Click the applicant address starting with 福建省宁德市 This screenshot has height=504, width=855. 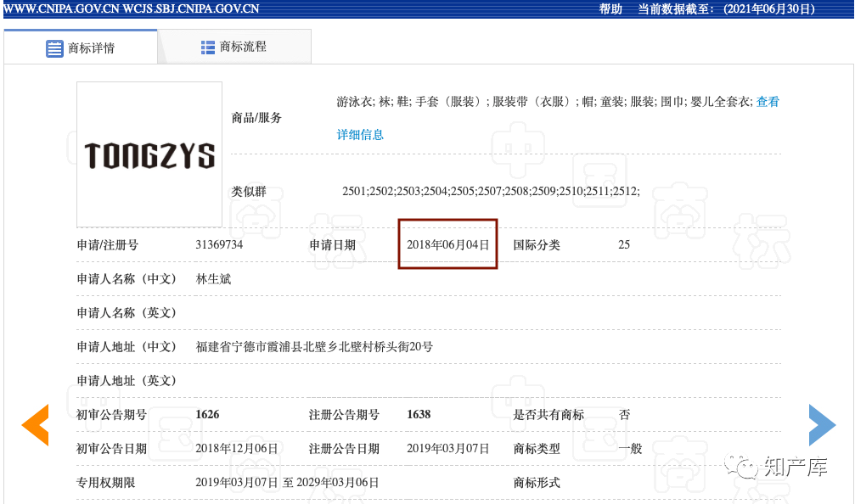(x=314, y=347)
